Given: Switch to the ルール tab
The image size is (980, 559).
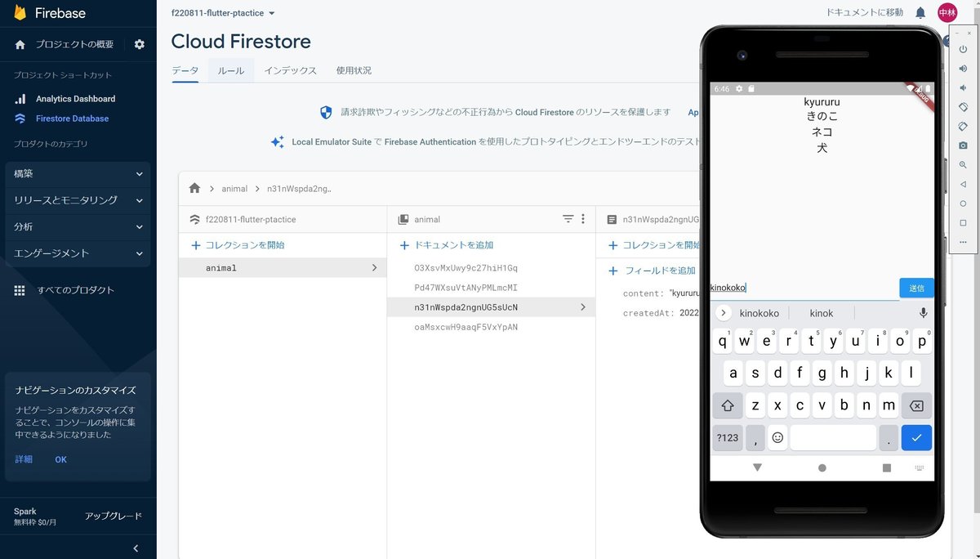Looking at the screenshot, I should 230,71.
